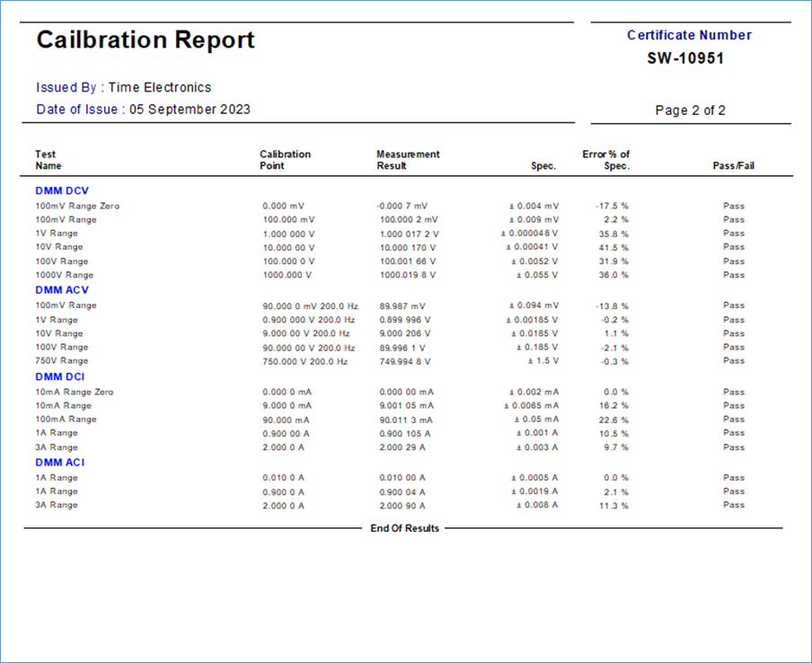Select the DMM ACV section heading
The width and height of the screenshot is (812, 663).
tap(62, 290)
